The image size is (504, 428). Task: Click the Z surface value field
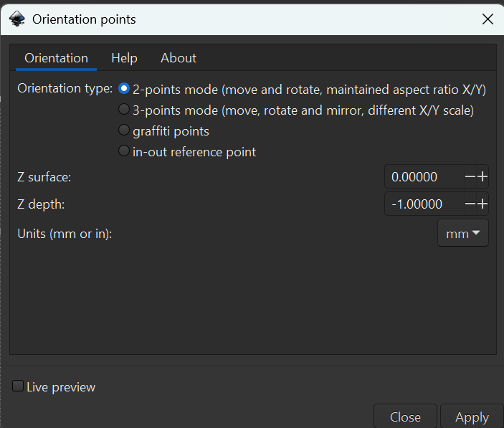pos(424,177)
